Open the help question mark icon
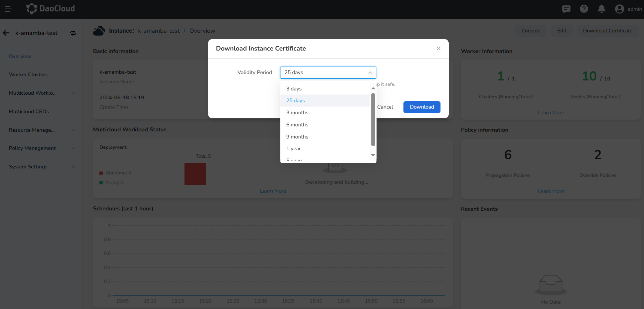 (584, 9)
